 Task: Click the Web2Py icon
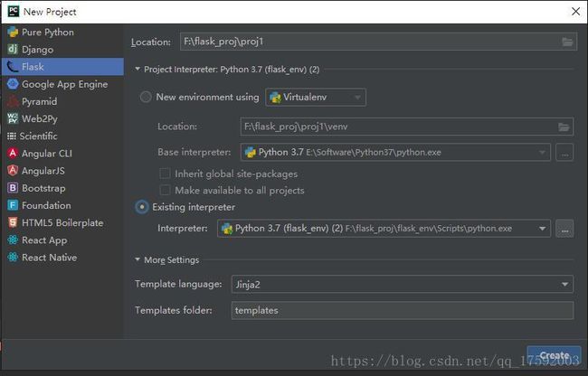pyautogui.click(x=13, y=118)
